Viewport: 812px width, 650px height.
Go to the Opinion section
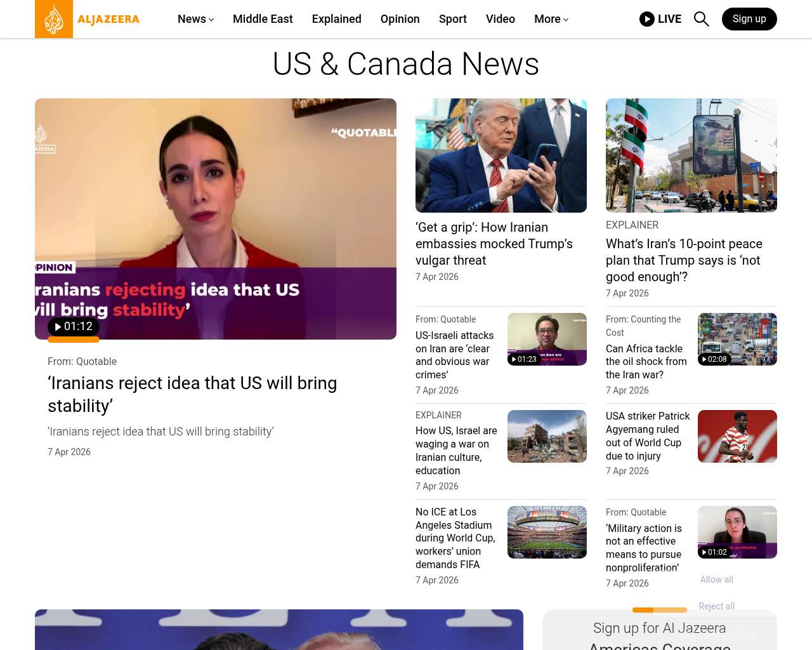click(x=400, y=19)
